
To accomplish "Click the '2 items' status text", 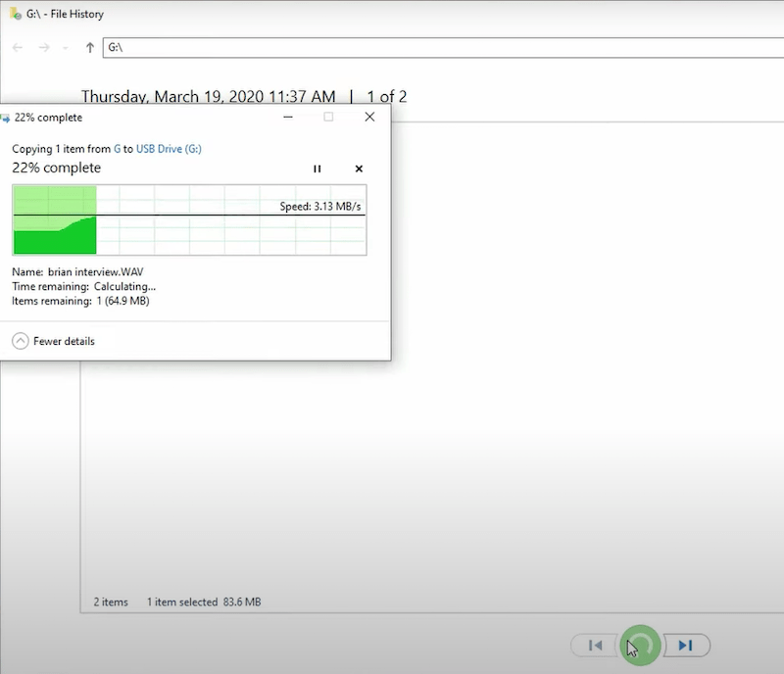I will pos(111,602).
